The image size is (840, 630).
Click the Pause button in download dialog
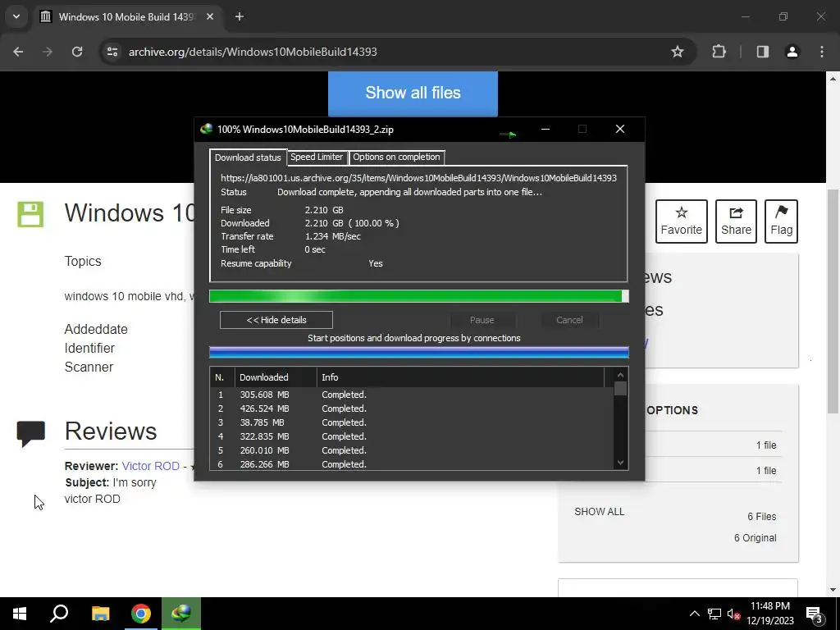[482, 320]
